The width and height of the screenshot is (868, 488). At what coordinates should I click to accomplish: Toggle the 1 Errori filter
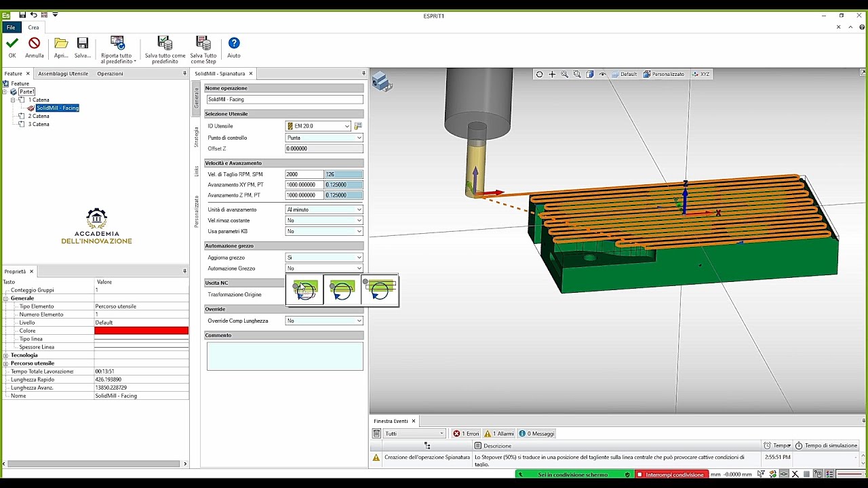466,434
